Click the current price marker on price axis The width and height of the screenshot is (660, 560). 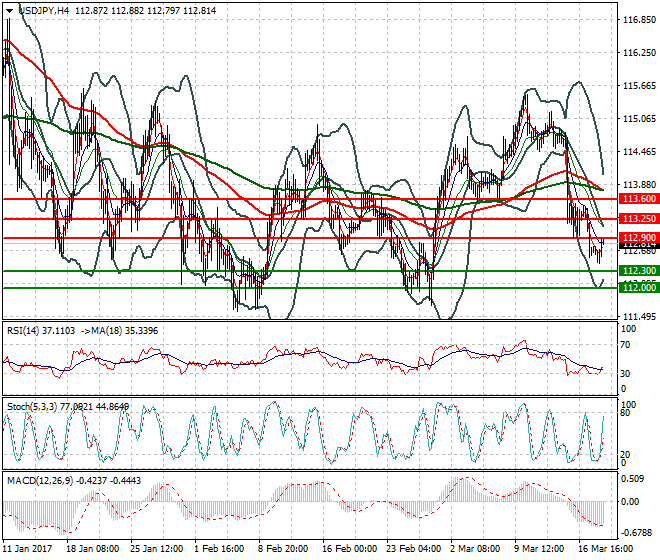(637, 245)
